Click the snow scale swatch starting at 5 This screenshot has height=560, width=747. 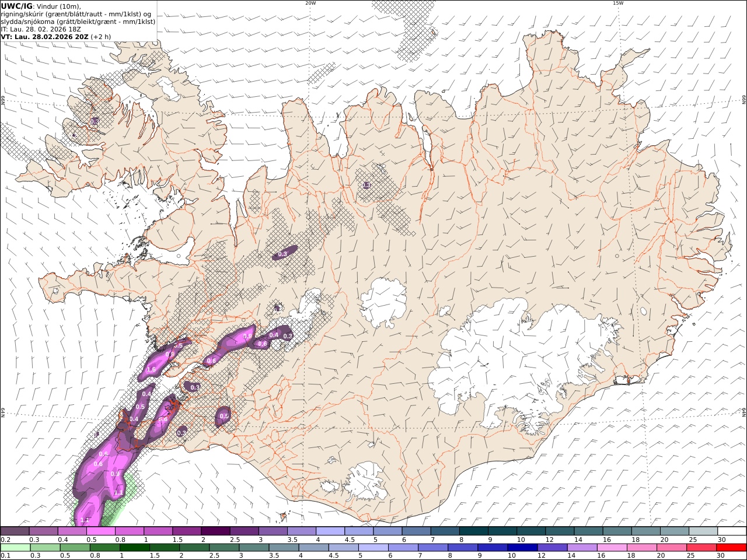(x=388, y=531)
